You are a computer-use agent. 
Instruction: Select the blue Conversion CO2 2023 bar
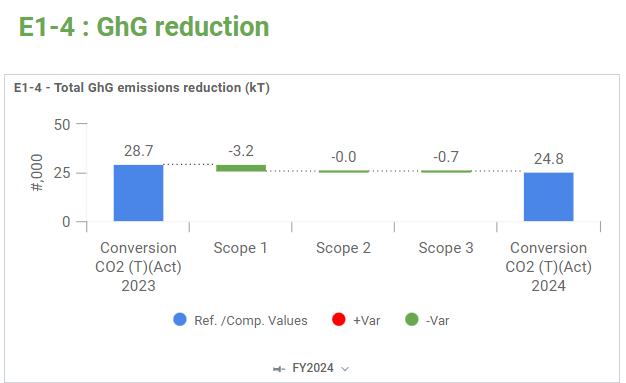coord(139,193)
